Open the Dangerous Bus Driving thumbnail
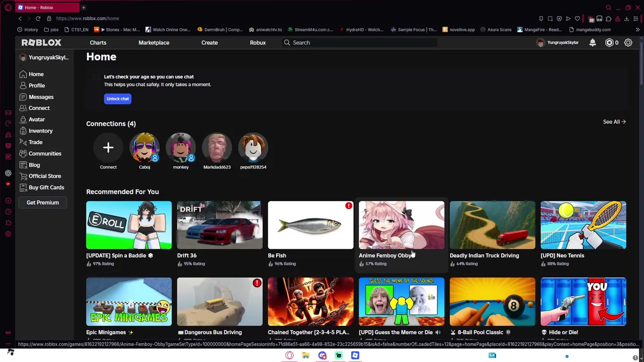The height and width of the screenshot is (362, 644). [219, 302]
